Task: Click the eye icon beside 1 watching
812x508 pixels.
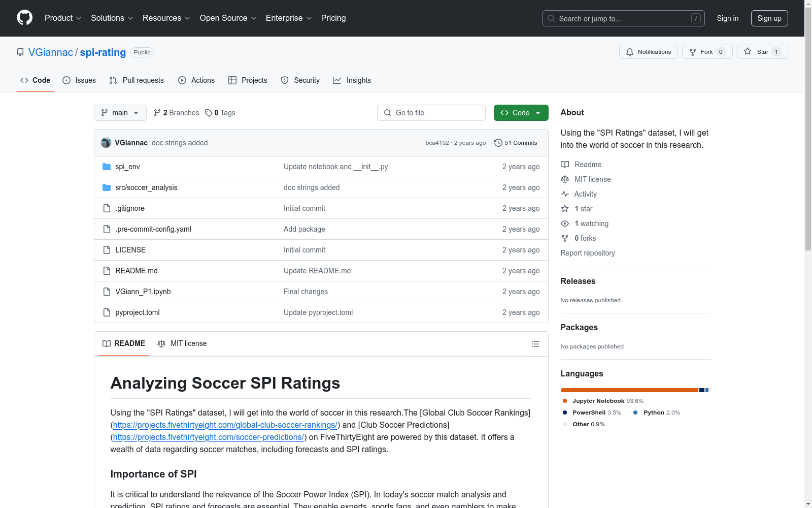Action: tap(565, 224)
